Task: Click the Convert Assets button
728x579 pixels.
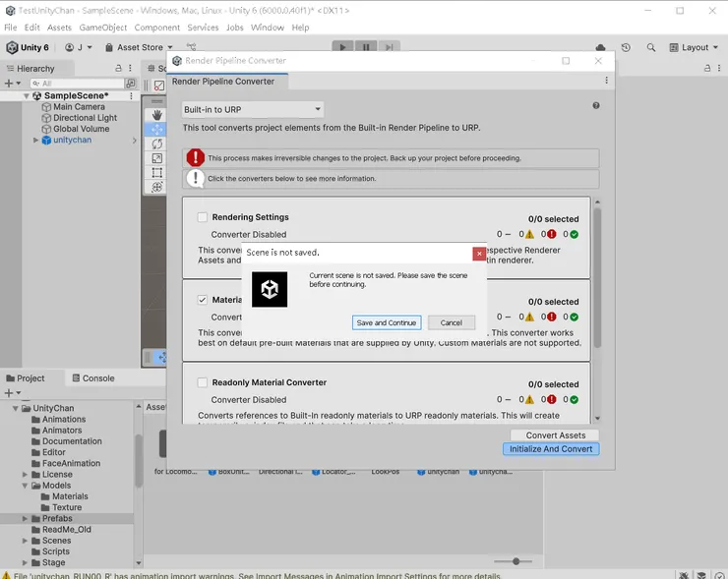Action: (x=555, y=435)
